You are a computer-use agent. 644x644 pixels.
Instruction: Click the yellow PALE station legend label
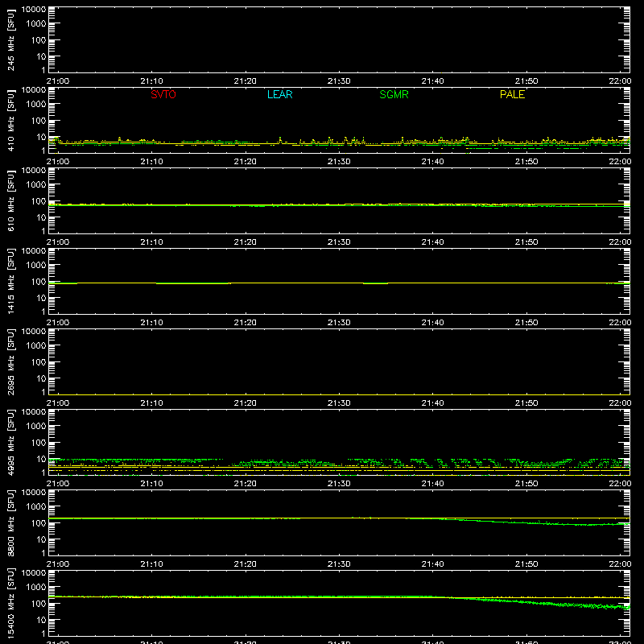point(512,94)
